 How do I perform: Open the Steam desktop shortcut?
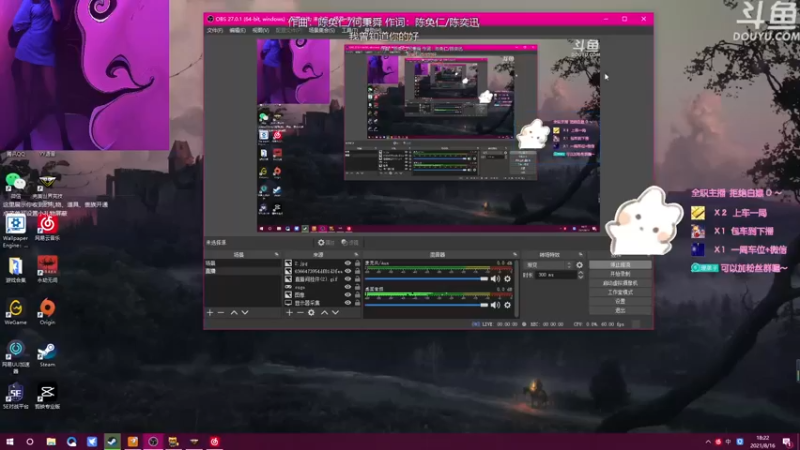47,354
